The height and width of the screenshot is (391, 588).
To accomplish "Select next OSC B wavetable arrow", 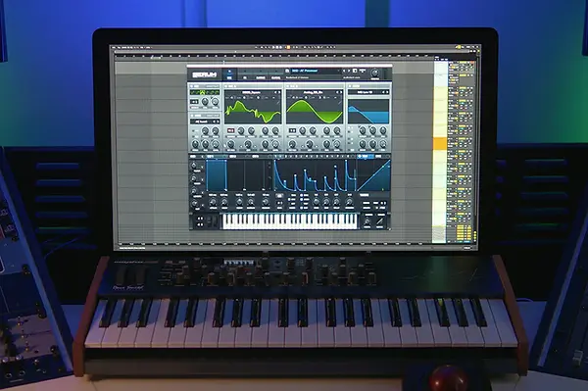I will click(340, 92).
